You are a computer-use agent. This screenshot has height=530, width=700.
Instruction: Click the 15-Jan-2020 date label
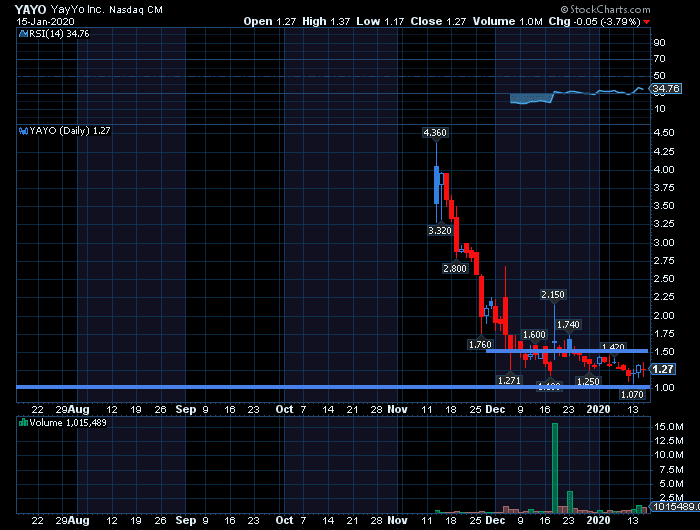pyautogui.click(x=45, y=21)
